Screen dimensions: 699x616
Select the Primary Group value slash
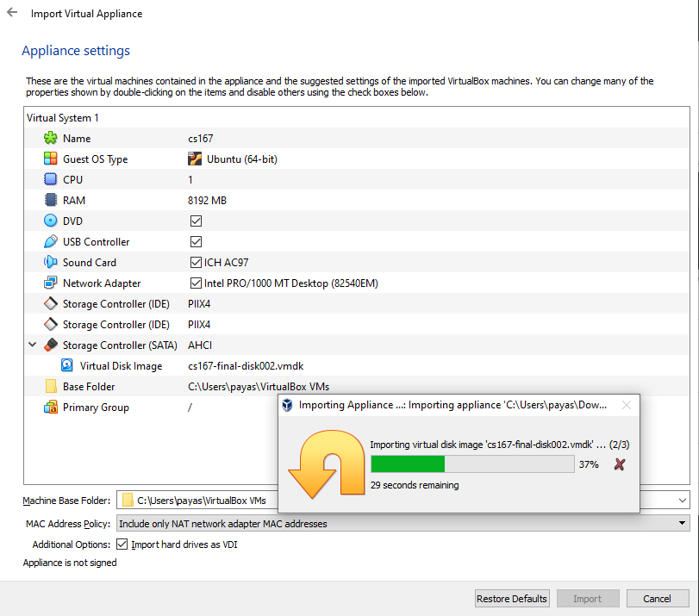point(190,407)
